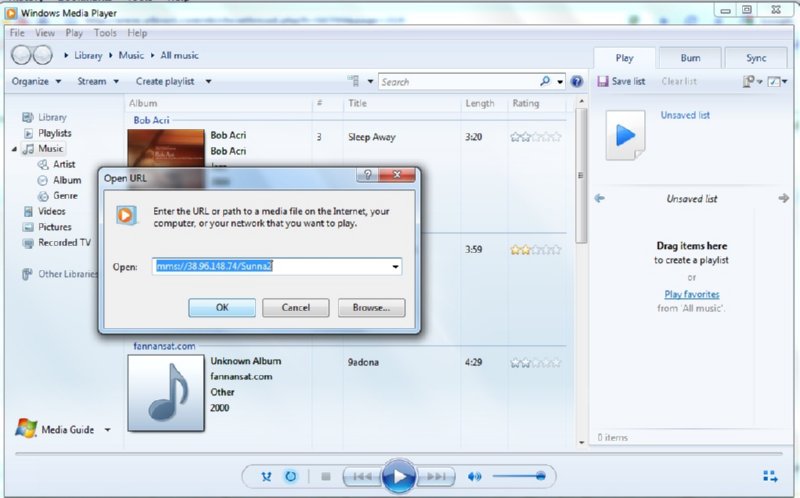Click the Media Guide logo icon
Screen dimensions: 800x498
click(x=26, y=429)
